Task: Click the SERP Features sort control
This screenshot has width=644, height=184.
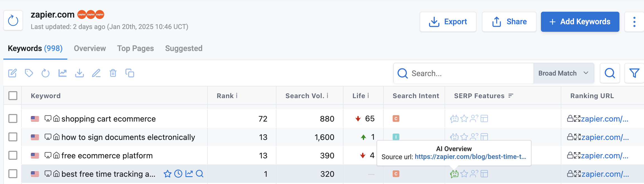Action: [x=511, y=95]
